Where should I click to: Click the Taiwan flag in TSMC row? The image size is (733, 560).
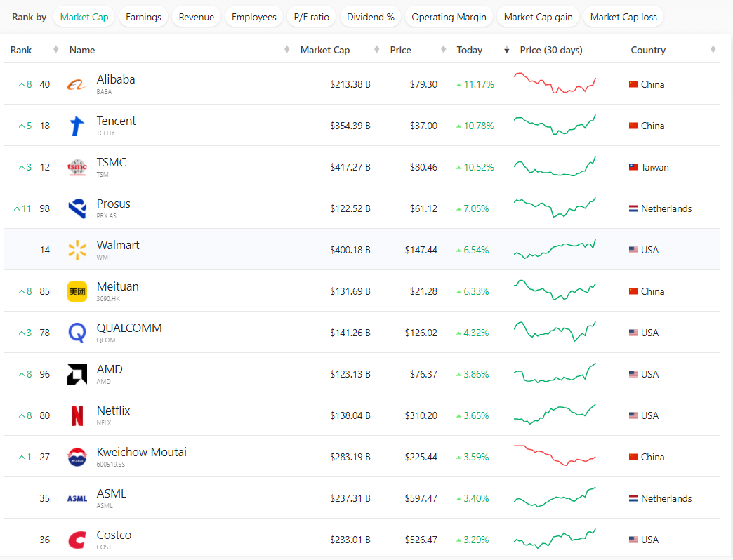tap(633, 167)
